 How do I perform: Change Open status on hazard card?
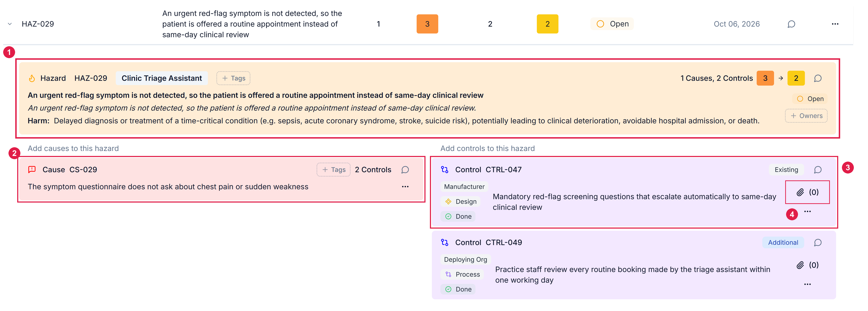[810, 99]
